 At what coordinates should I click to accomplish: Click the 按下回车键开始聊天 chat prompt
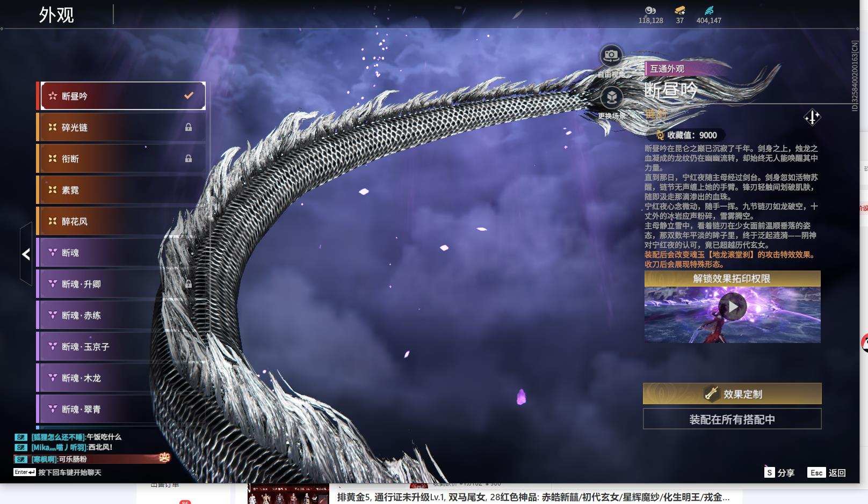point(70,472)
